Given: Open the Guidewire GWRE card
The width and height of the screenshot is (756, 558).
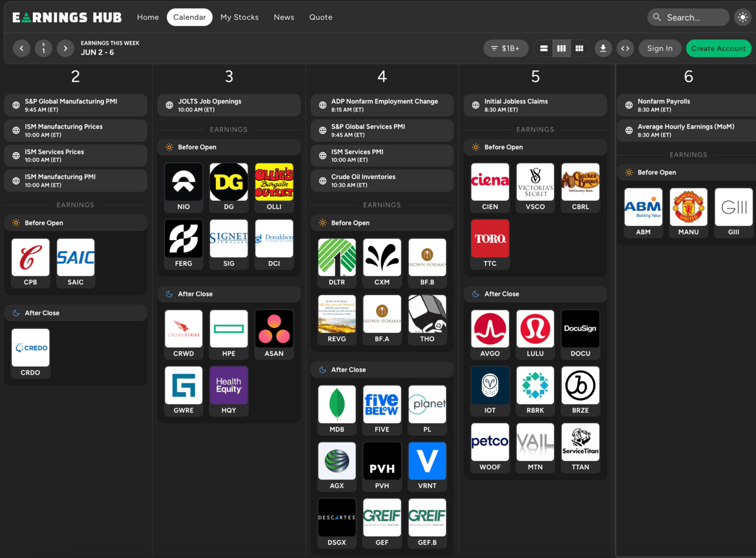Looking at the screenshot, I should point(184,391).
